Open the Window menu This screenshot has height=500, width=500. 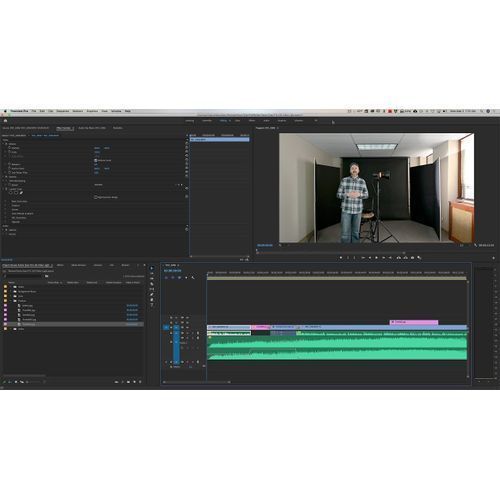[116, 111]
